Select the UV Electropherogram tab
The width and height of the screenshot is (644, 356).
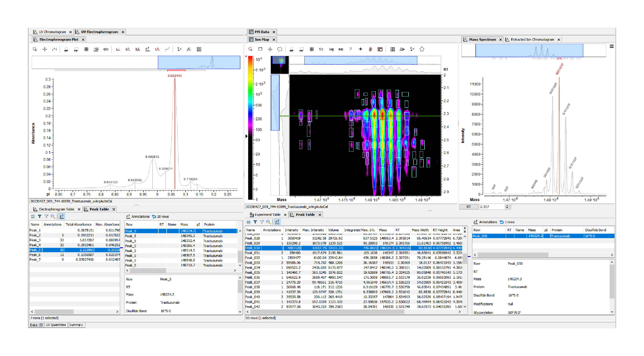99,32
